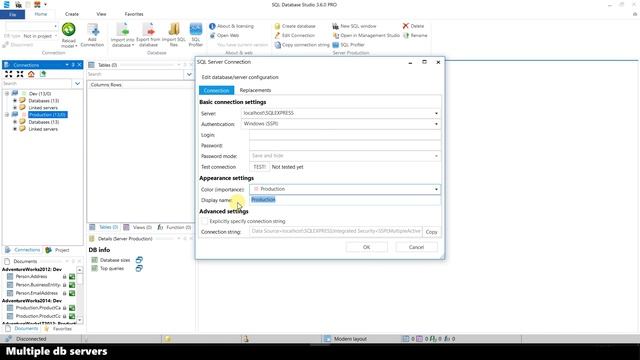The width and height of the screenshot is (640, 360).
Task: Open Database sizes report icon
Action: (139, 260)
